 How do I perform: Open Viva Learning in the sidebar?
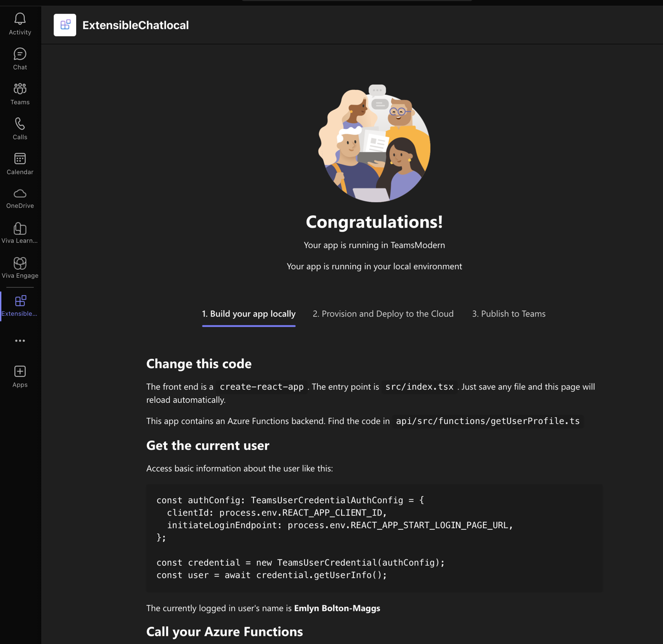[x=20, y=233]
